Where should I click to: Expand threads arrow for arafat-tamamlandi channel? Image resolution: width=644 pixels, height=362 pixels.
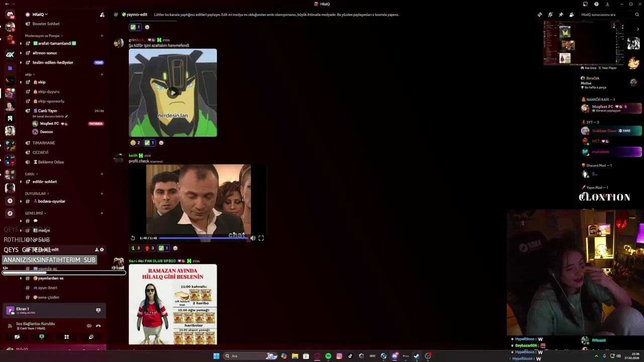point(21,43)
